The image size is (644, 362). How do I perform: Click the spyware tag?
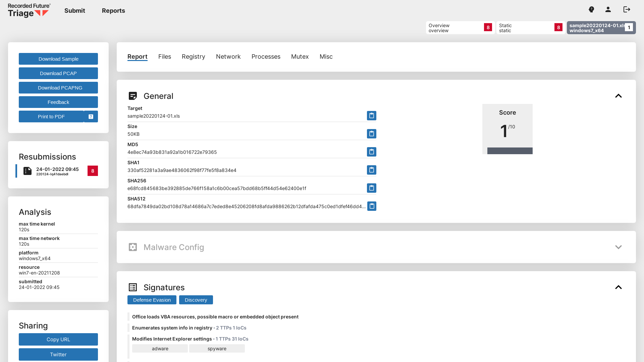[217, 349]
